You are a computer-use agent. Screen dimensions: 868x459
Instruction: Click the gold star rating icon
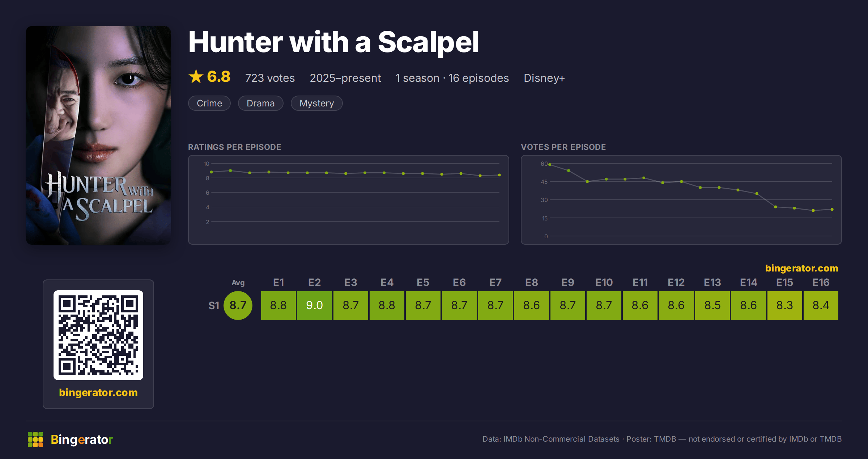[x=196, y=76]
